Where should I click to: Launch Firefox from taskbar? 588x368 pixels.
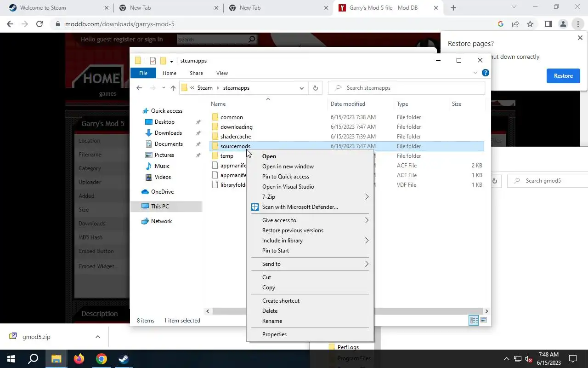(79, 359)
